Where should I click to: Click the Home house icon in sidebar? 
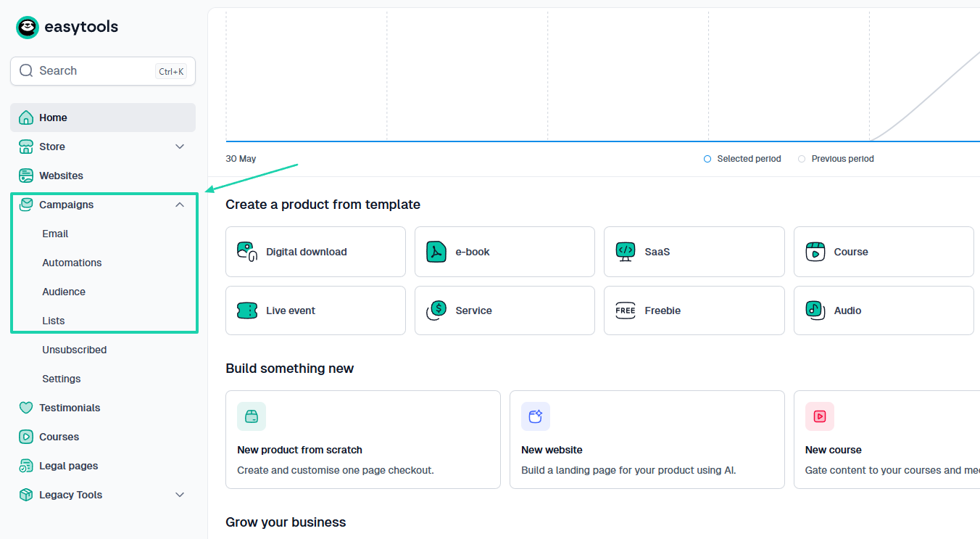click(x=26, y=118)
